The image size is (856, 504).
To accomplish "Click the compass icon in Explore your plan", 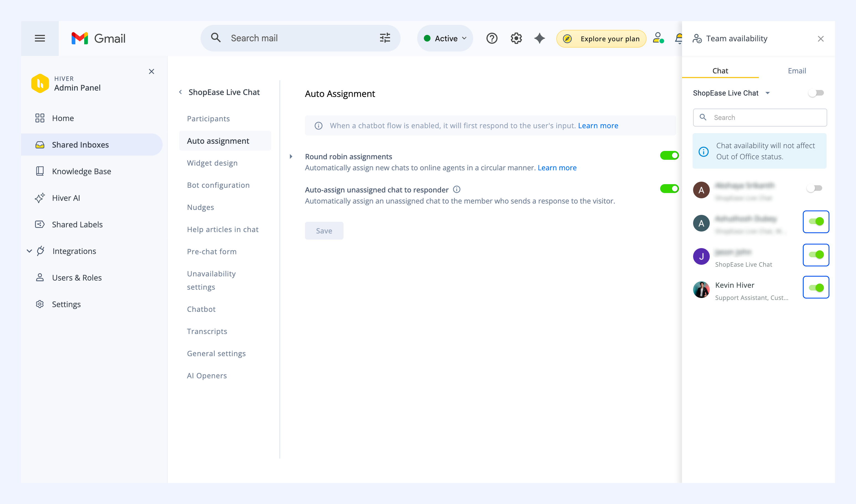I will click(x=567, y=39).
